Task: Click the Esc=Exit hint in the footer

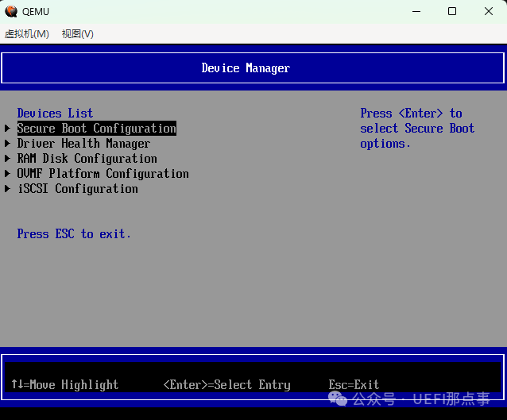Action: 354,384
